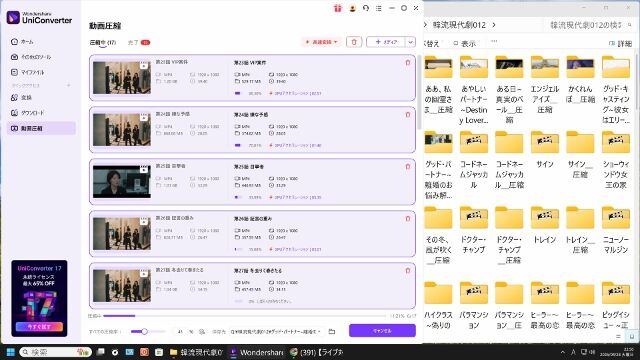
Task: Go to ホーム in the sidebar
Action: coord(27,42)
